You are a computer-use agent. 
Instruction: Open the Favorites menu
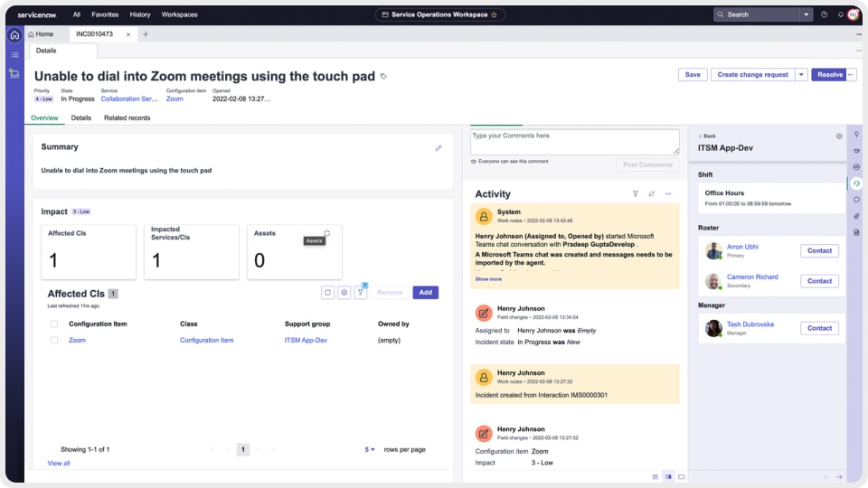(105, 14)
